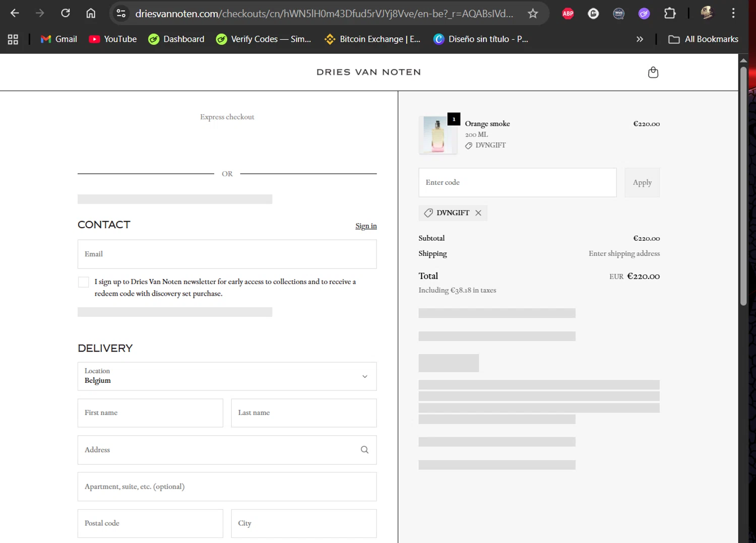Open the YouTube bookmark
Screen dimensions: 756x543
click(x=113, y=39)
